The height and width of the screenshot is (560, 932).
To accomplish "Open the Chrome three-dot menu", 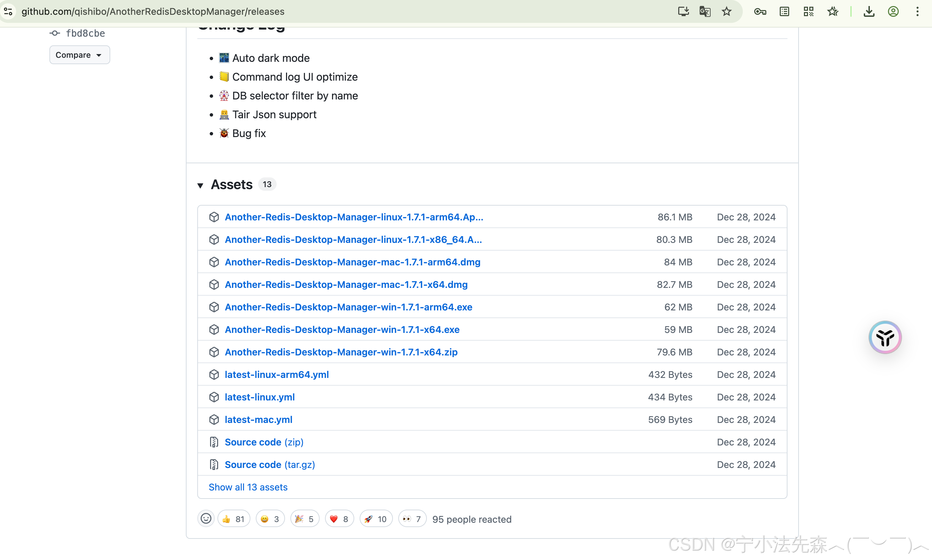I will click(917, 11).
